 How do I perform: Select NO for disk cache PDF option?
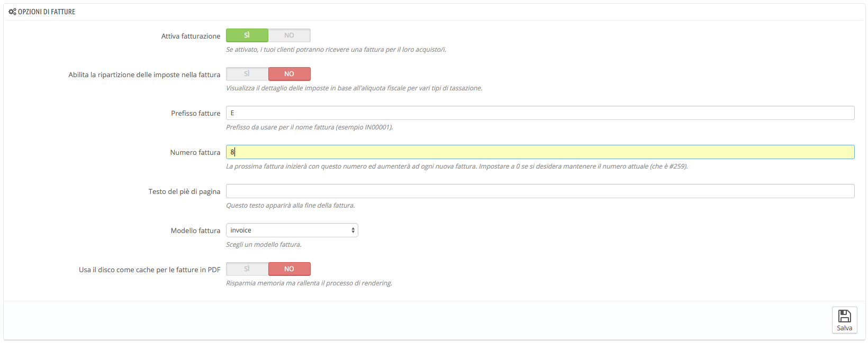tap(289, 269)
